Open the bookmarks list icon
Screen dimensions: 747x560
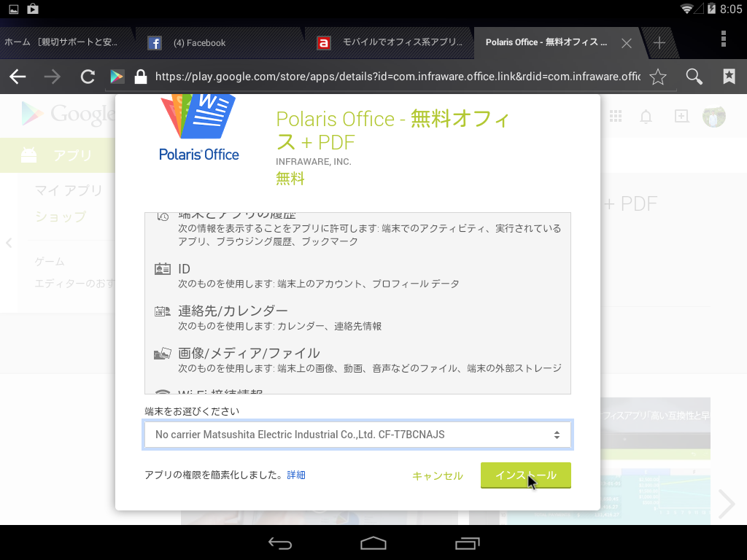pyautogui.click(x=729, y=76)
